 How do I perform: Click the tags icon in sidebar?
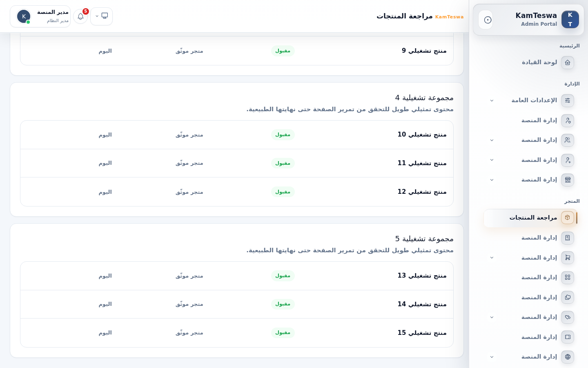[x=568, y=317]
